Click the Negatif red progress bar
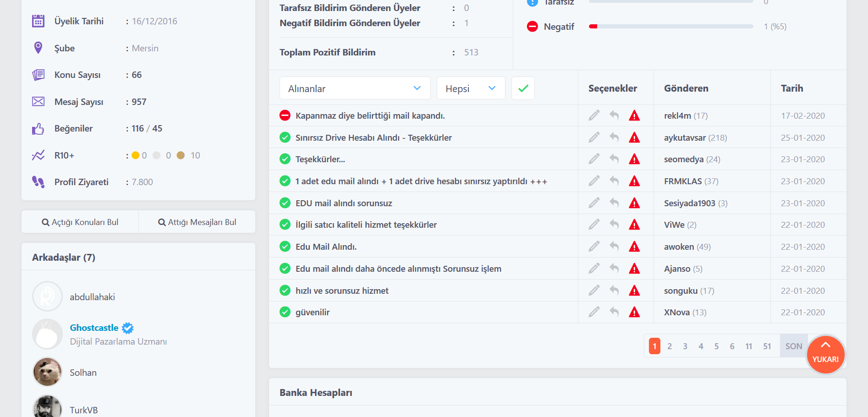868x417 pixels. 671,27
